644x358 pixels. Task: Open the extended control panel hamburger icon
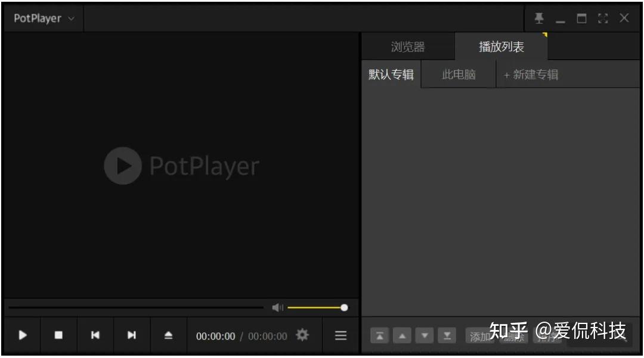point(340,335)
